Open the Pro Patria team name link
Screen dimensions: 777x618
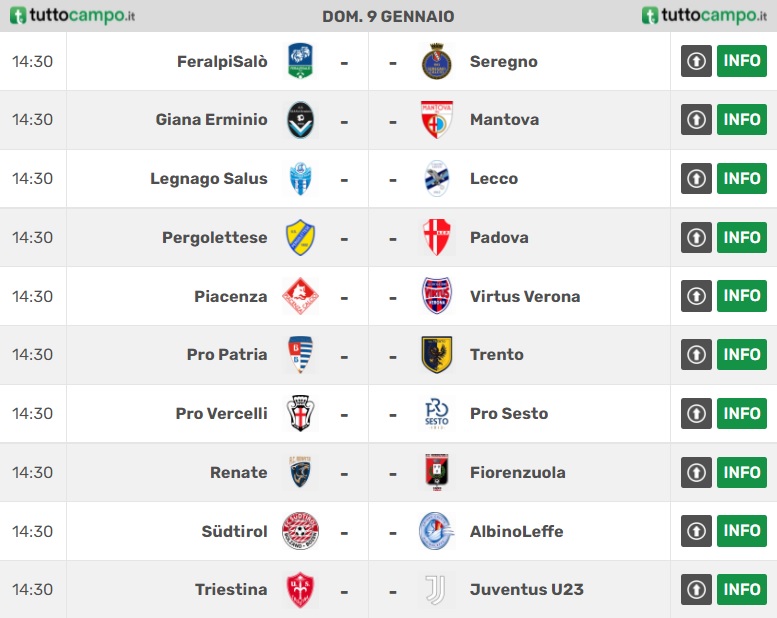[227, 354]
